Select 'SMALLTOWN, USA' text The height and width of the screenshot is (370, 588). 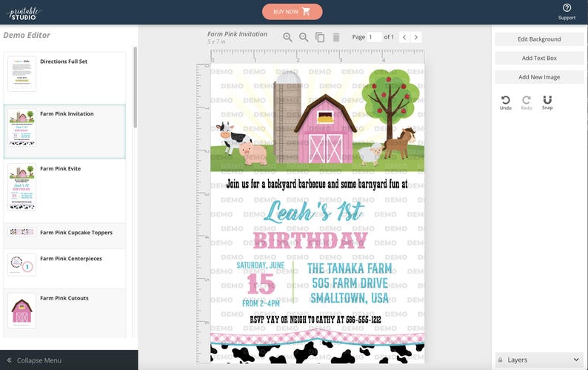click(350, 298)
